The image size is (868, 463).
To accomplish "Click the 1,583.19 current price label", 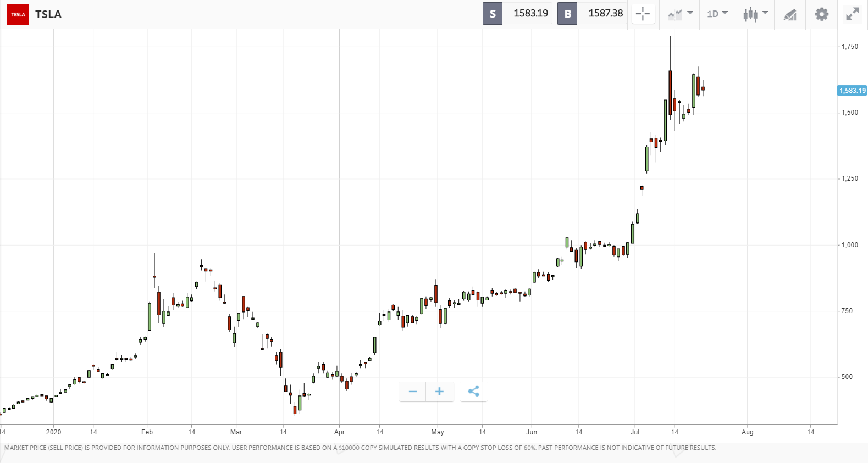I will [x=852, y=91].
